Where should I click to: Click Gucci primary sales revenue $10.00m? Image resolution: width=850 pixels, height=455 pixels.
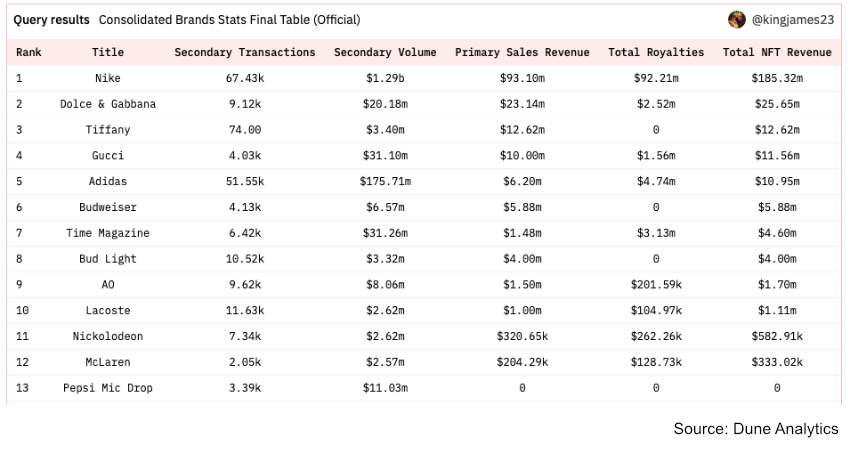[x=522, y=156]
